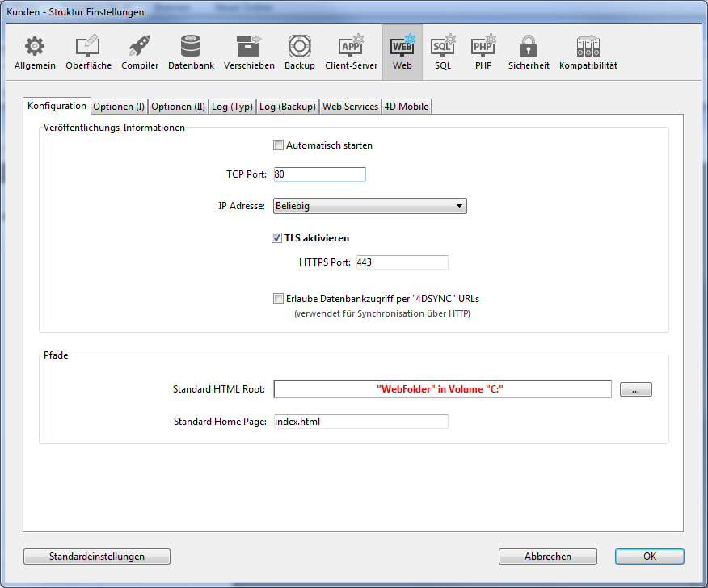Open the Web Services tab
This screenshot has height=588, width=708.
[350, 107]
